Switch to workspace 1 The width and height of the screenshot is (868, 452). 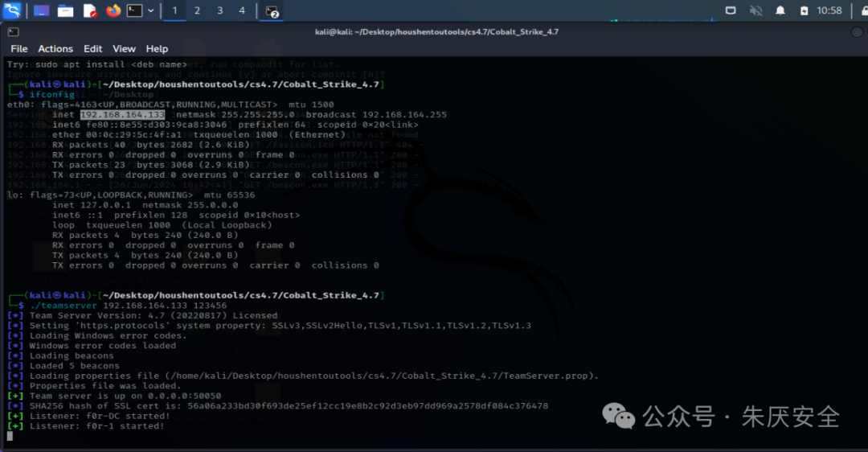pos(174,10)
